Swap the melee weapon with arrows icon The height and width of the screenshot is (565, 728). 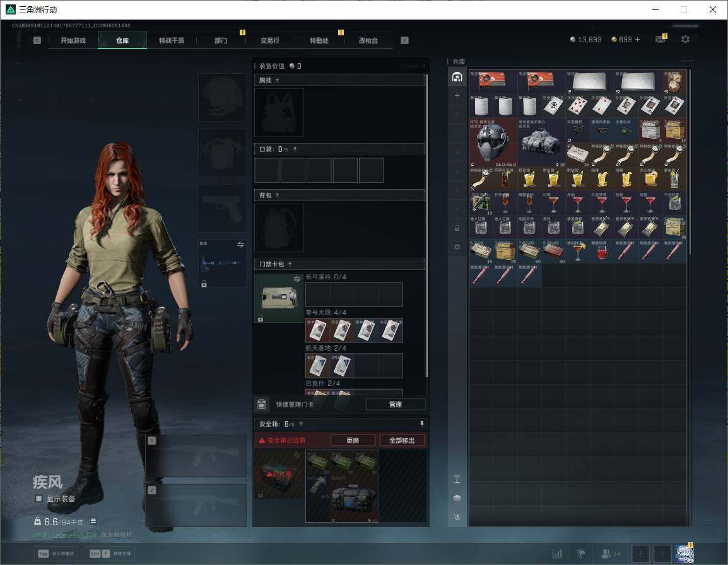tap(240, 245)
